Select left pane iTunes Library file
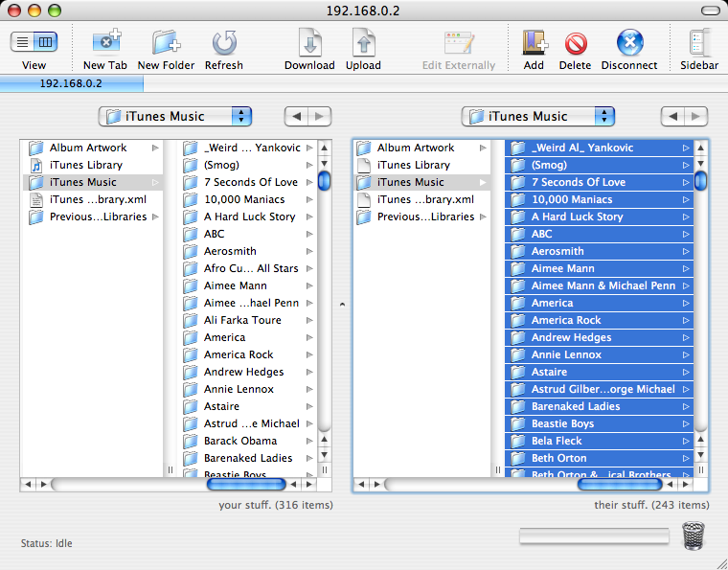The height and width of the screenshot is (570, 728). pyautogui.click(x=93, y=165)
